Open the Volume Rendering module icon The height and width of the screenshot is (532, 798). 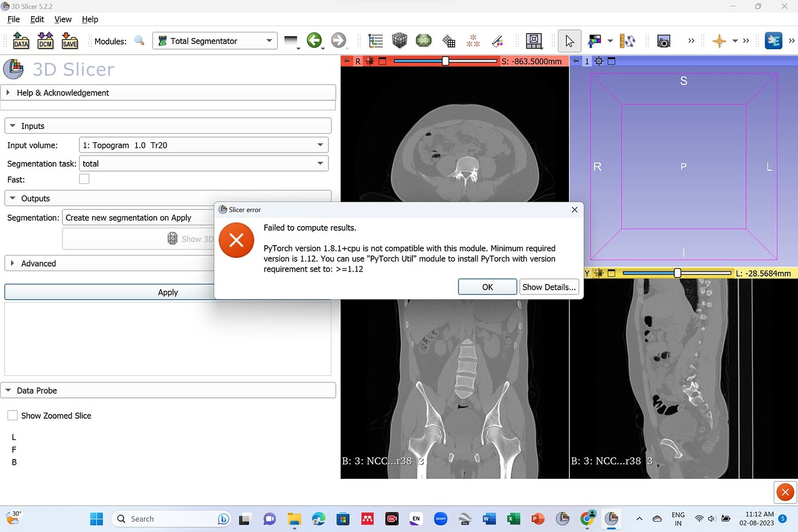[399, 40]
